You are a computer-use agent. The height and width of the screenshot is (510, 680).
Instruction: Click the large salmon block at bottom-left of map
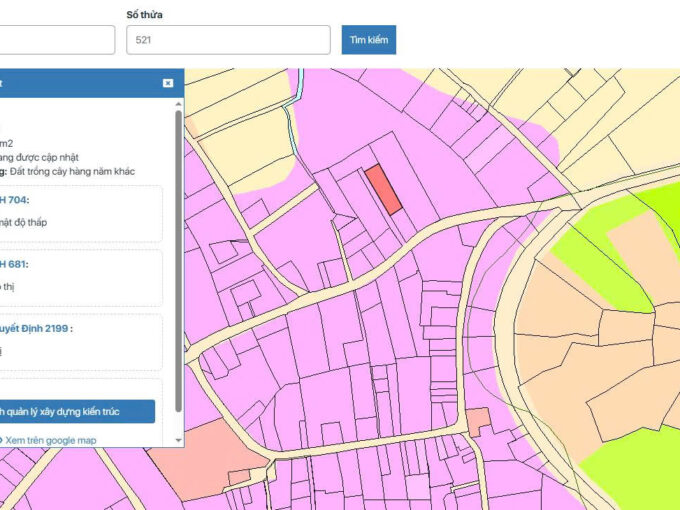tap(215, 455)
